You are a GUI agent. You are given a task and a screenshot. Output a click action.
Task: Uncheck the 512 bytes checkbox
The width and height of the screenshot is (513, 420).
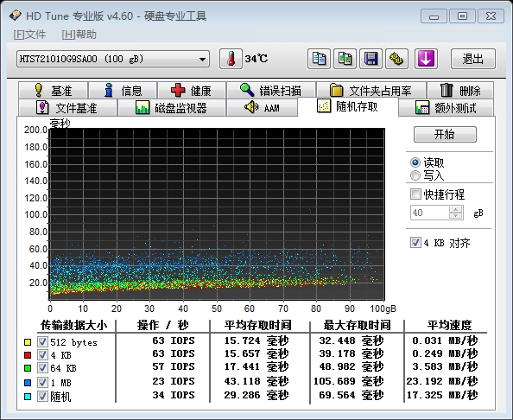coord(42,341)
